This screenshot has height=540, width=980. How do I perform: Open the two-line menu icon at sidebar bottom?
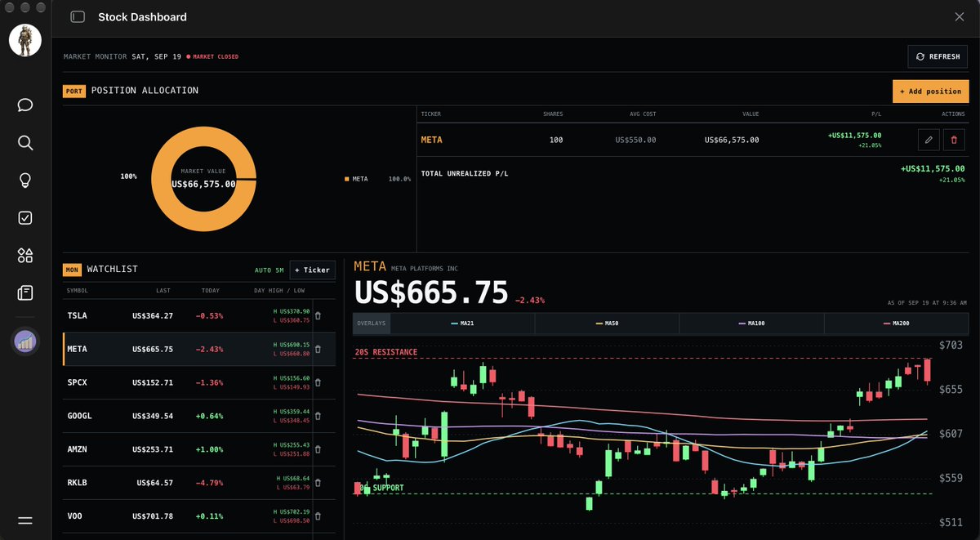[x=25, y=520]
